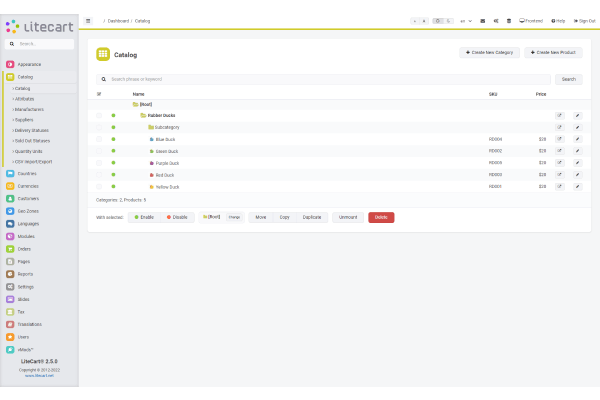
Task: Open the Reports sidebar icon
Action: (x=10, y=274)
